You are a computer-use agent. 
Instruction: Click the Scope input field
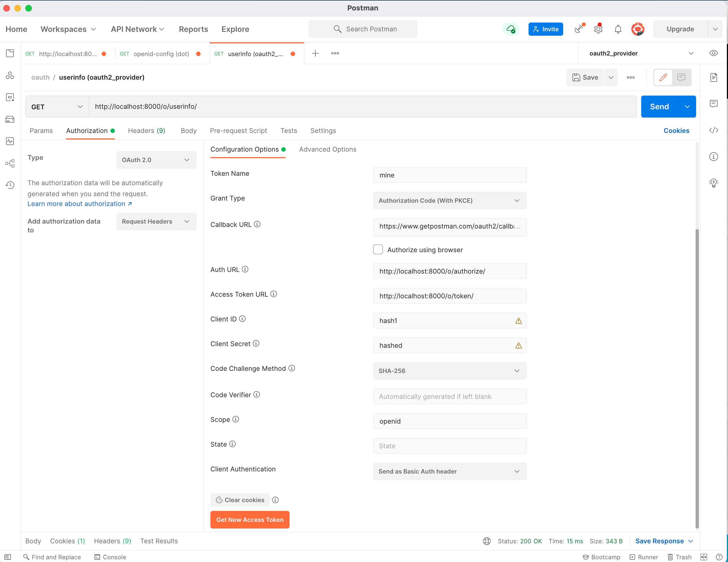tap(450, 421)
